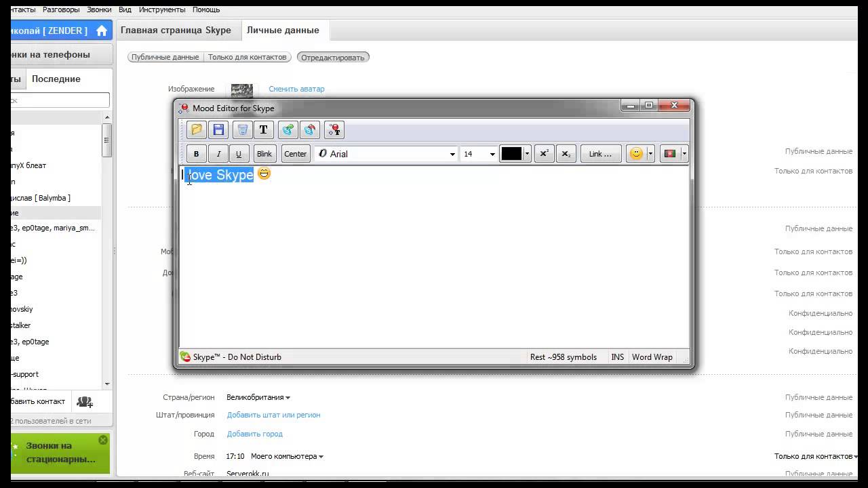Image resolution: width=868 pixels, height=488 pixels.
Task: Click the Serverokk.ru website value
Action: (x=248, y=474)
